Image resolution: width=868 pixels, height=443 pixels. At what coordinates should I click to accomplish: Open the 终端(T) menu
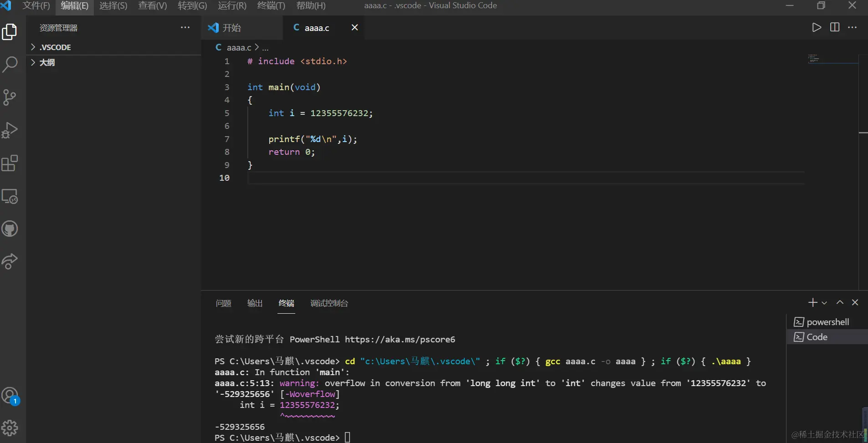pyautogui.click(x=271, y=5)
